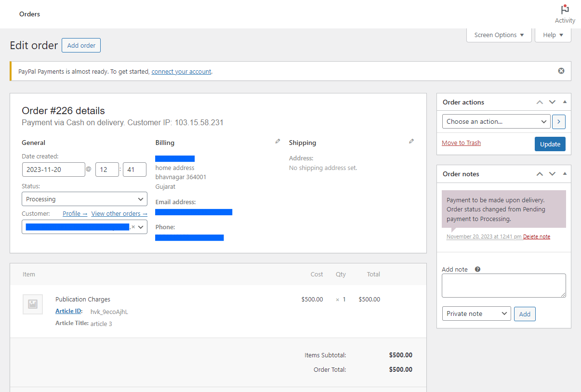Image resolution: width=581 pixels, height=392 pixels.
Task: Delete the payment order note
Action: 537,236
